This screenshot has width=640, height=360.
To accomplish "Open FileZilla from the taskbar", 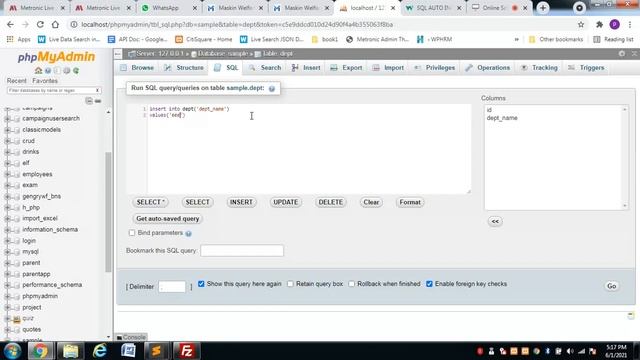I will [187, 351].
